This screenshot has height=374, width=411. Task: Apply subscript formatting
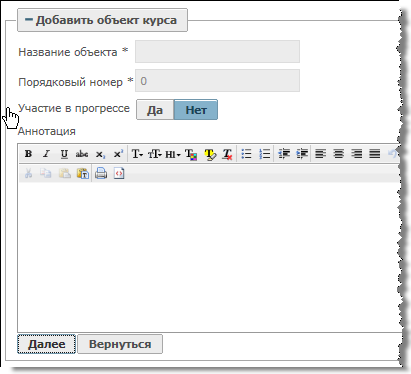click(100, 154)
